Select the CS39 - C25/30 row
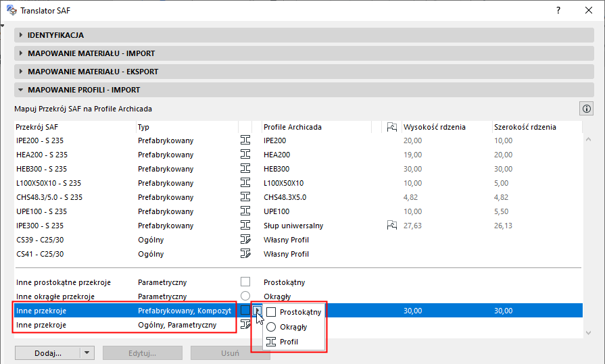The image size is (605, 364). click(x=298, y=240)
